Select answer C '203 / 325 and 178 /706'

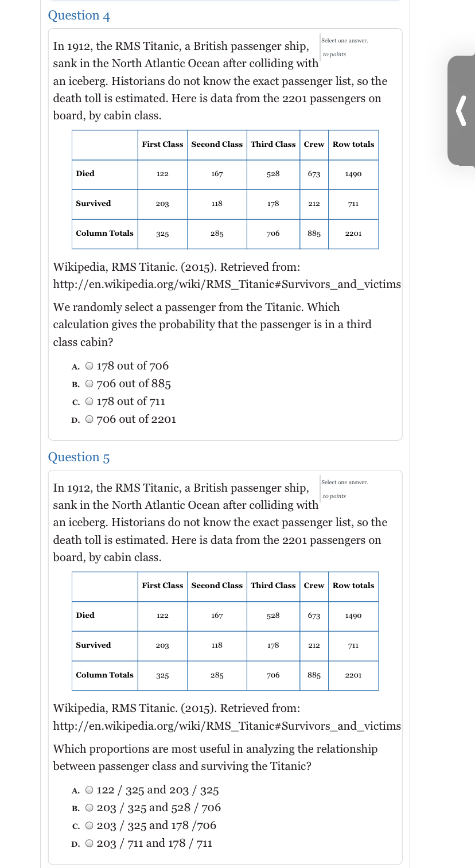89,826
